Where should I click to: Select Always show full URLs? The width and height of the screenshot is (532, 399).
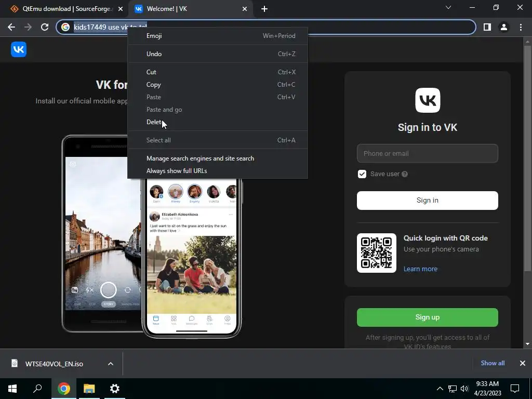point(218,170)
